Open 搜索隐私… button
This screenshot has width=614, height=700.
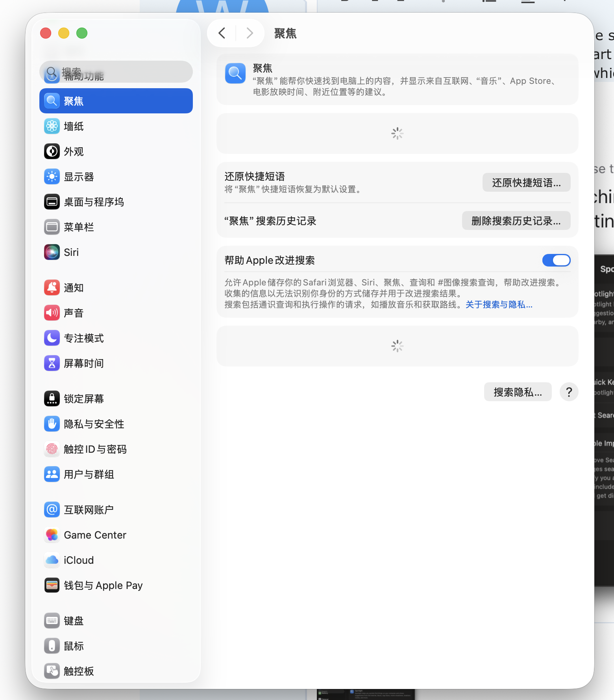(518, 392)
